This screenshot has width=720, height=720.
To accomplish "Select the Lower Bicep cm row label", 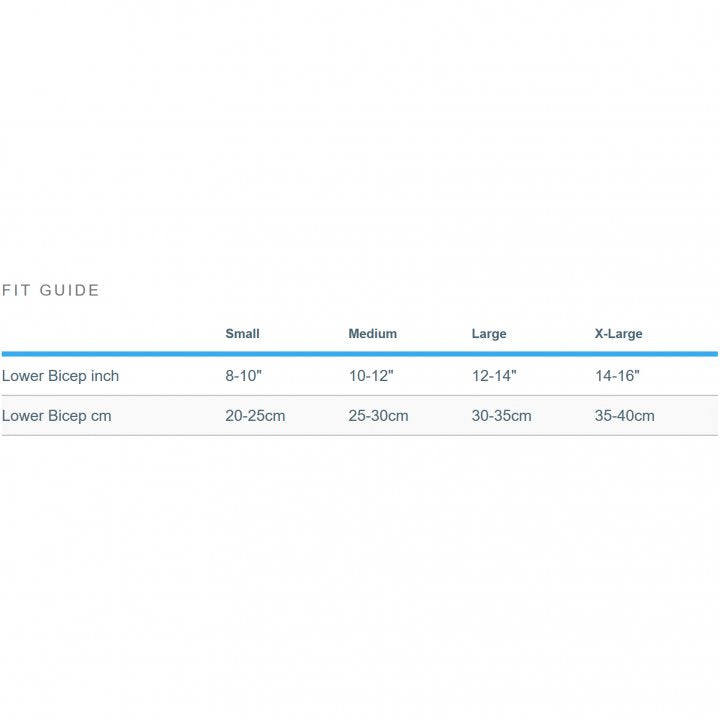I will pos(56,416).
